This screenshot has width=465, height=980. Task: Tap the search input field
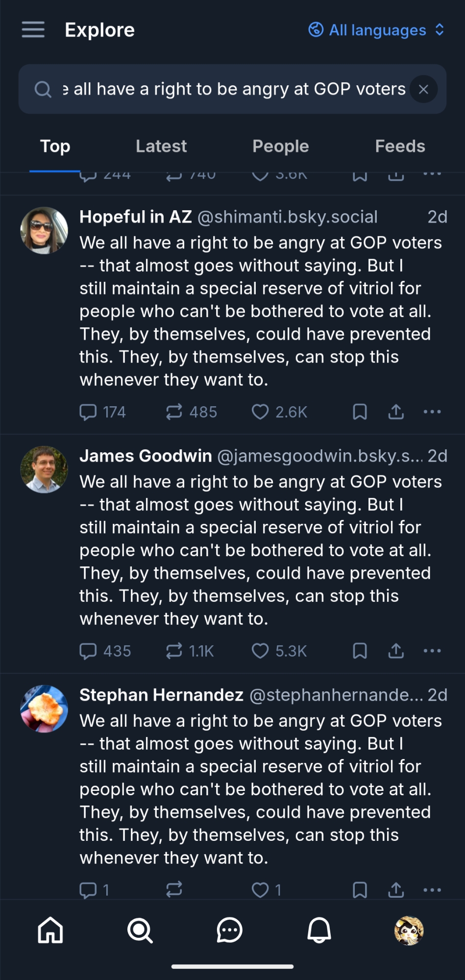click(x=230, y=89)
